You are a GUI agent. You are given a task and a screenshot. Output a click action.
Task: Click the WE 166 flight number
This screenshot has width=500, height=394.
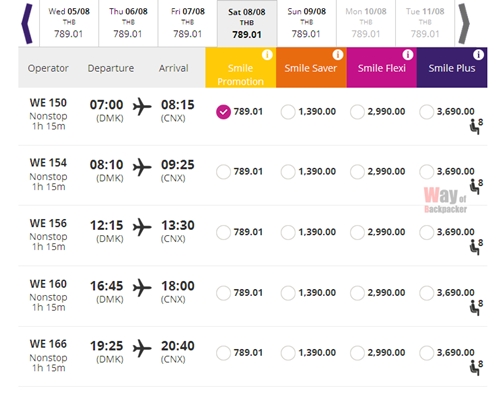coord(48,344)
